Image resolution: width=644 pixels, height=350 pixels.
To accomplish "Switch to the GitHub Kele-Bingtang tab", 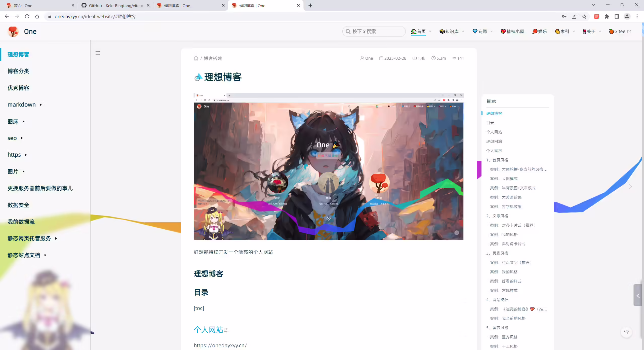I will (x=115, y=5).
